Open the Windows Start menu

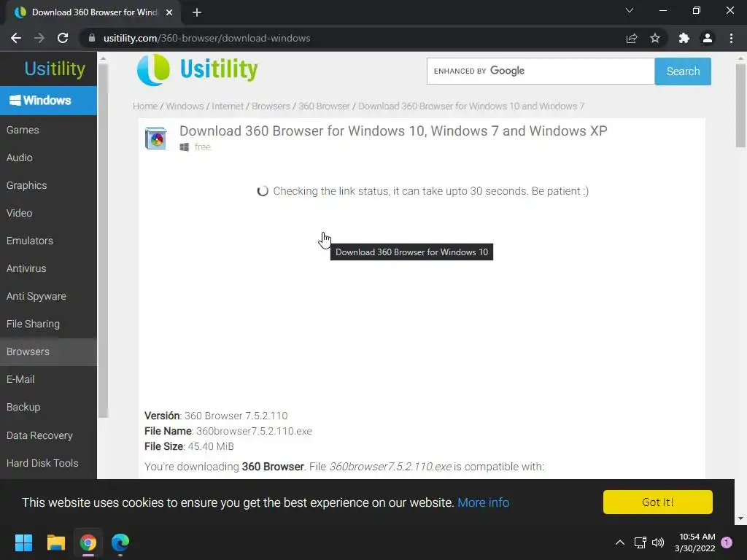[23, 542]
